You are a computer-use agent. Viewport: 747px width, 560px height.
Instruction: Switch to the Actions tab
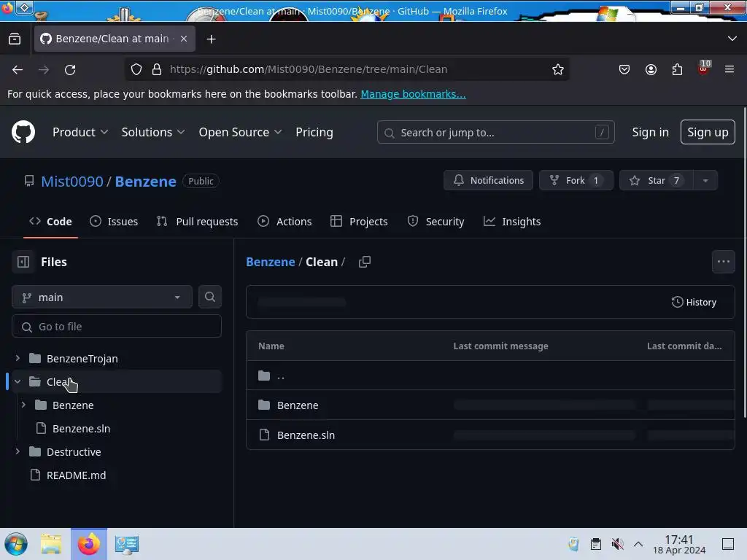tap(285, 222)
